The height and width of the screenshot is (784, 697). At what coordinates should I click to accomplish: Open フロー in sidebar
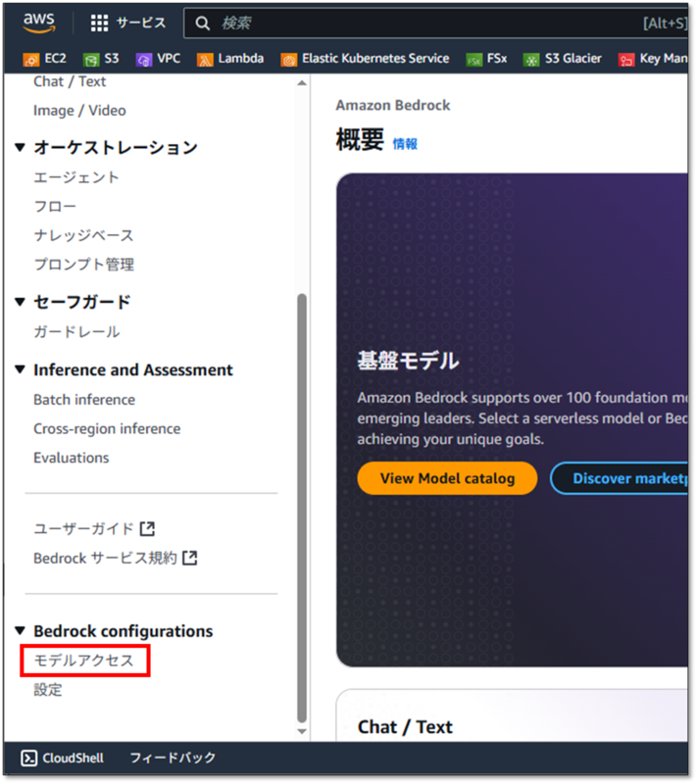click(x=55, y=207)
